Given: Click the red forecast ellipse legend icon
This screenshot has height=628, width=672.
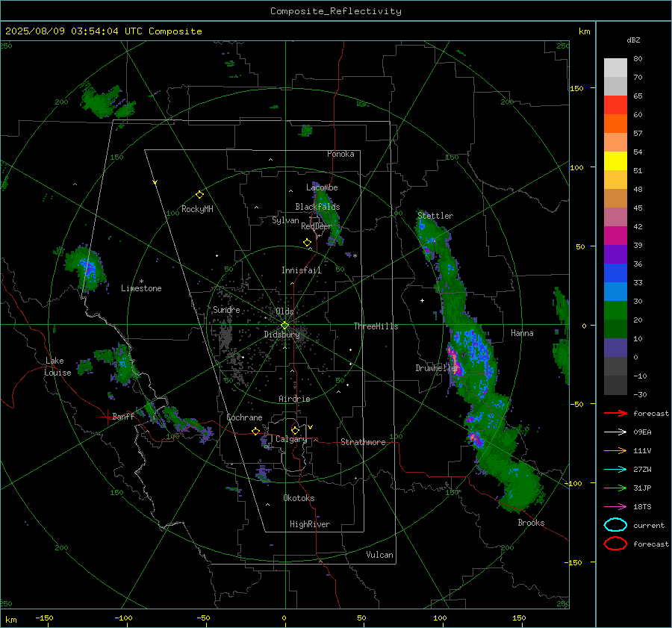Looking at the screenshot, I should [x=615, y=544].
